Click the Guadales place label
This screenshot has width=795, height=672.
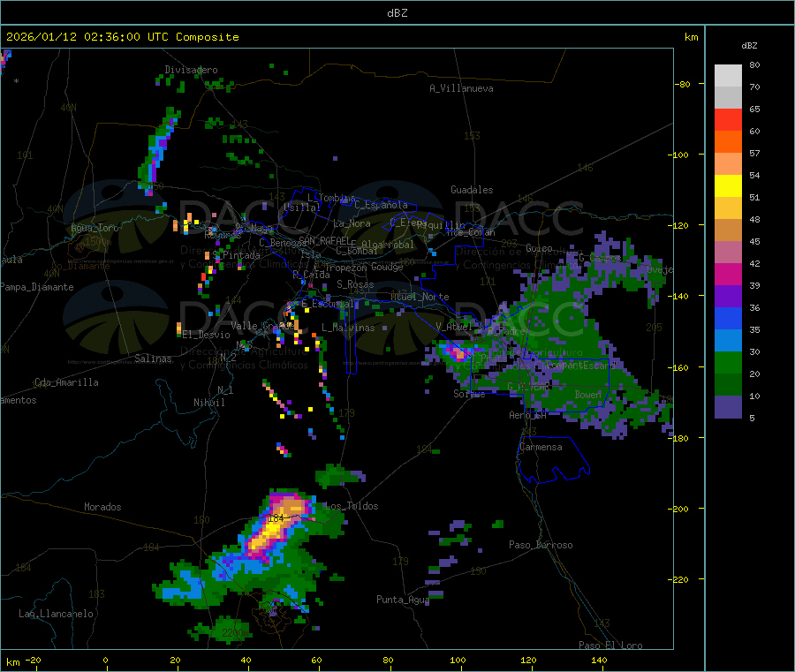[x=472, y=190]
